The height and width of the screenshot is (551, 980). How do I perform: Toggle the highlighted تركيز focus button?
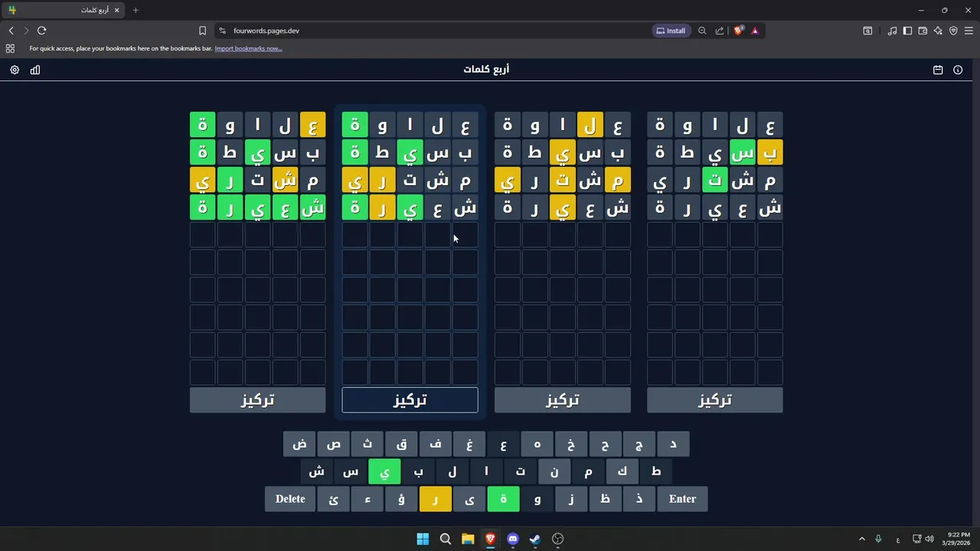click(x=410, y=399)
